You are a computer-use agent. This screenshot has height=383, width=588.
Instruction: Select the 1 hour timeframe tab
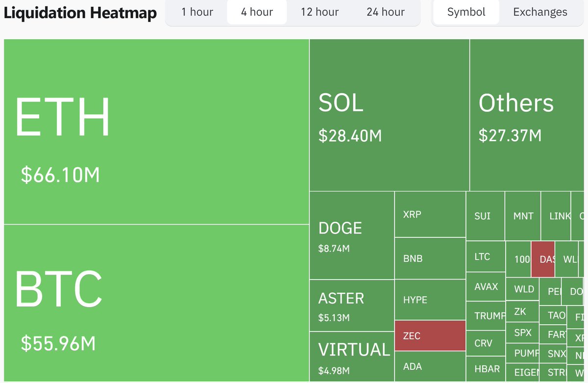click(197, 12)
